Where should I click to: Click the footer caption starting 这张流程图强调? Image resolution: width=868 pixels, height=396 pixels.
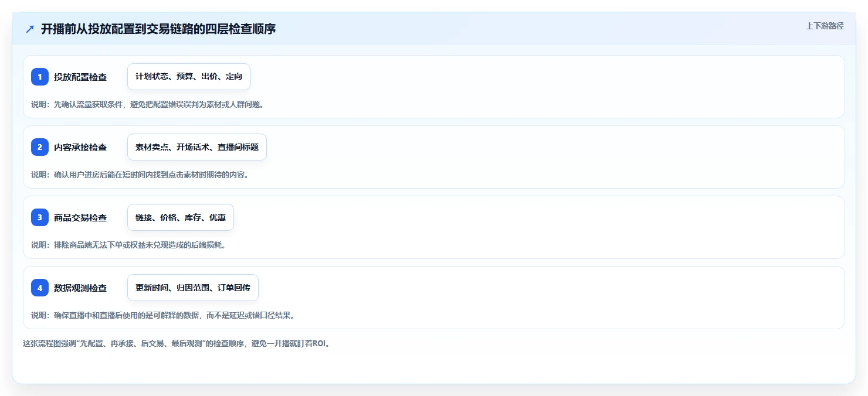pos(177,343)
